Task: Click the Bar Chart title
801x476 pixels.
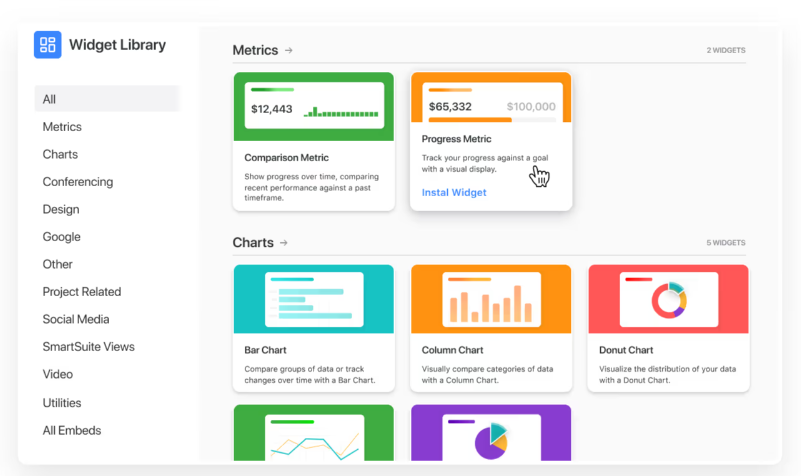Action: (x=265, y=350)
